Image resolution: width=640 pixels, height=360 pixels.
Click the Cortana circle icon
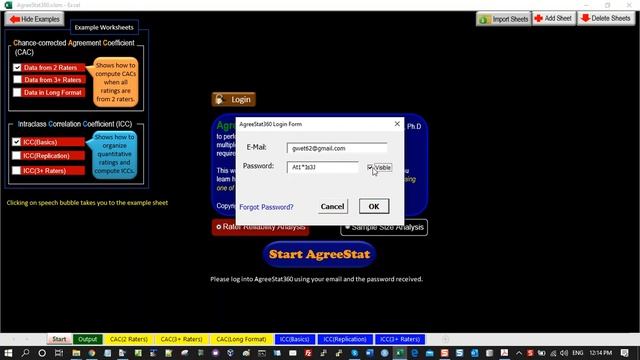(x=42, y=353)
